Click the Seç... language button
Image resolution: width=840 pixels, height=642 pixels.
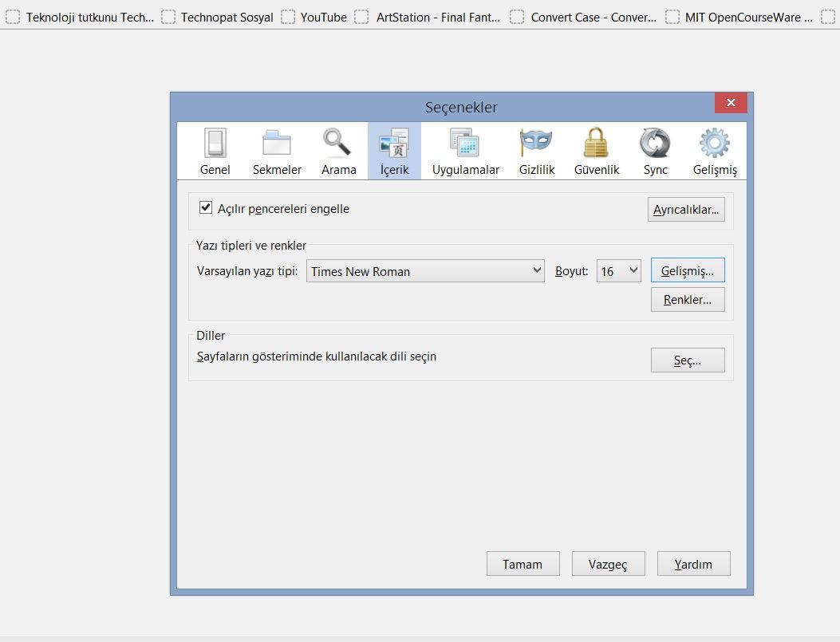pyautogui.click(x=688, y=360)
